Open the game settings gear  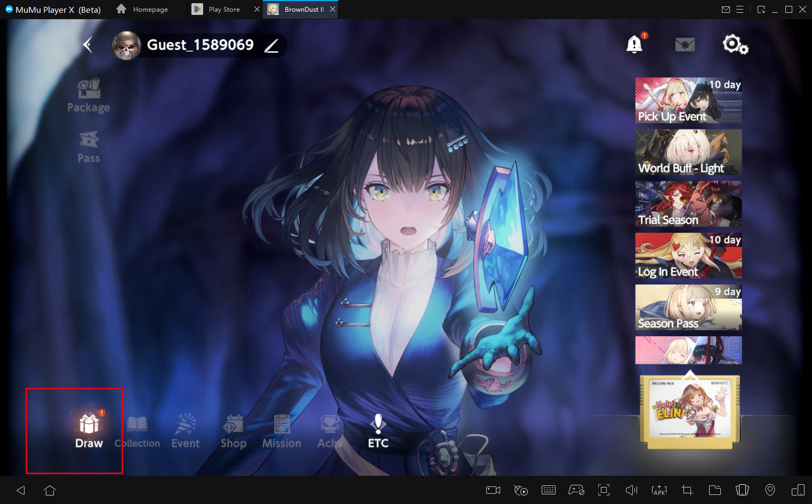tap(735, 44)
